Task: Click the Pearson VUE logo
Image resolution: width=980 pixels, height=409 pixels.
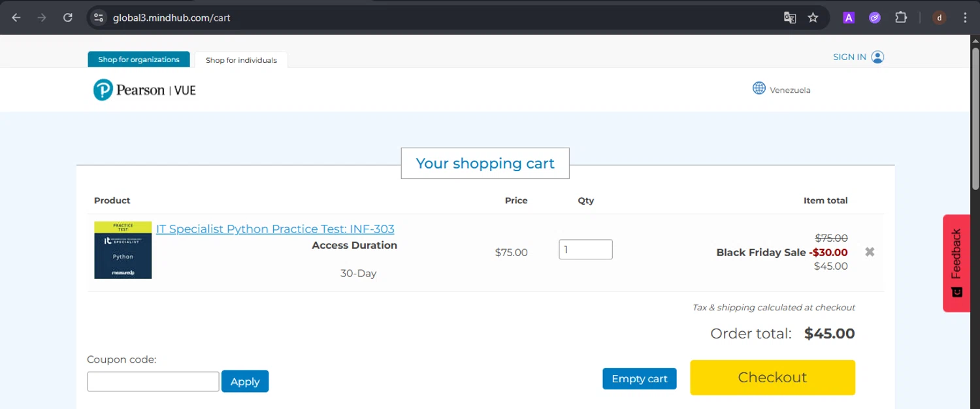Action: coord(144,90)
